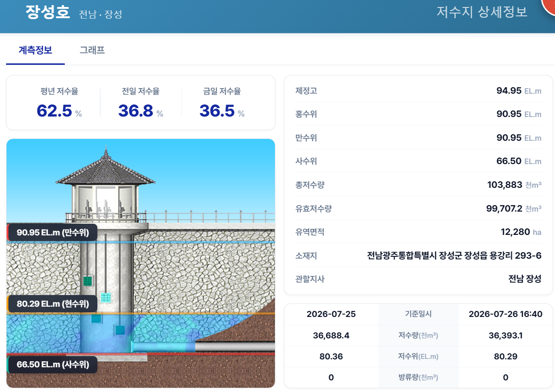Click the intake tower pavilion illustration
This screenshot has width=555, height=392.
pos(105,184)
